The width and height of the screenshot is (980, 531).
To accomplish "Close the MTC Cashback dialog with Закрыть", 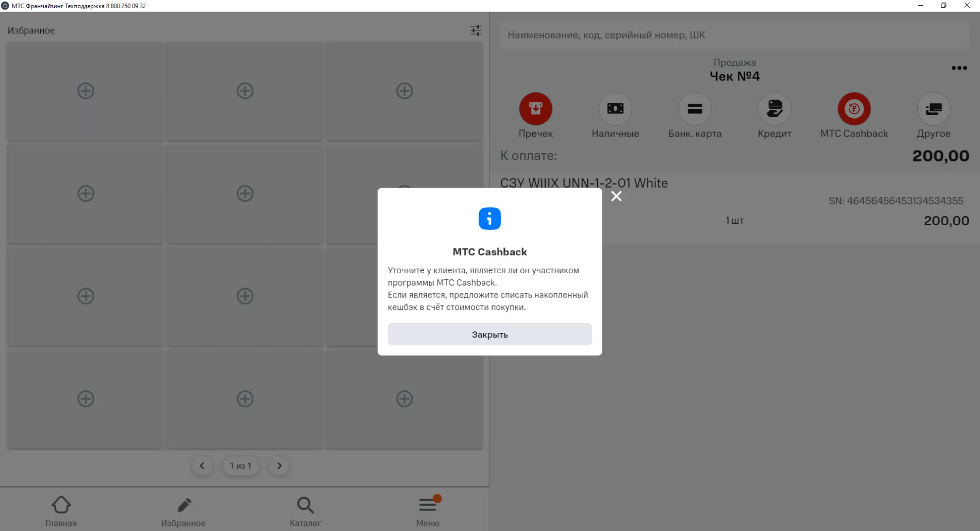I will click(489, 334).
